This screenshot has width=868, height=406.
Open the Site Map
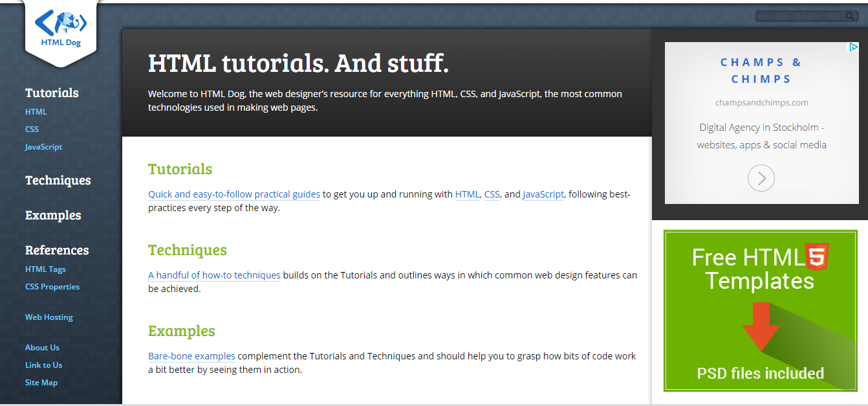(41, 382)
